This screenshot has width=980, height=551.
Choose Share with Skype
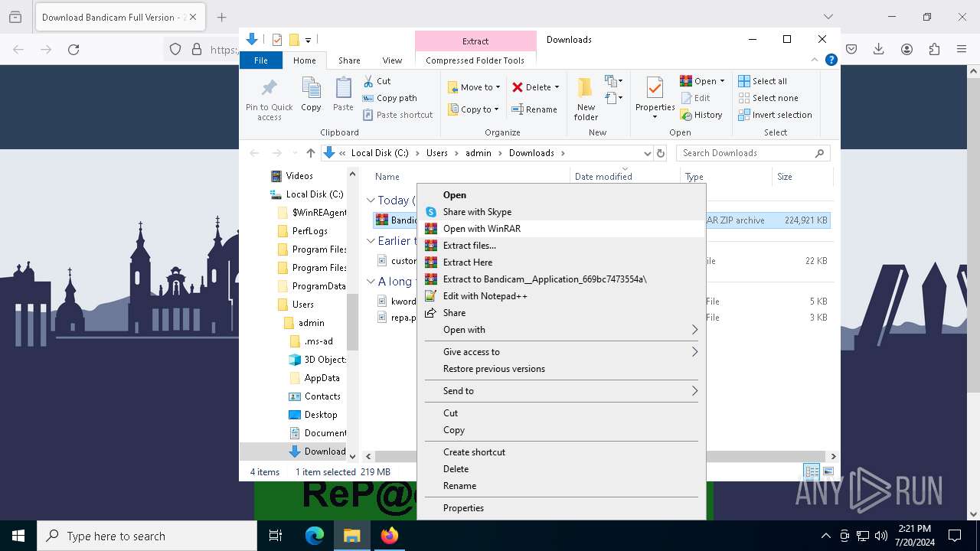pyautogui.click(x=563, y=212)
